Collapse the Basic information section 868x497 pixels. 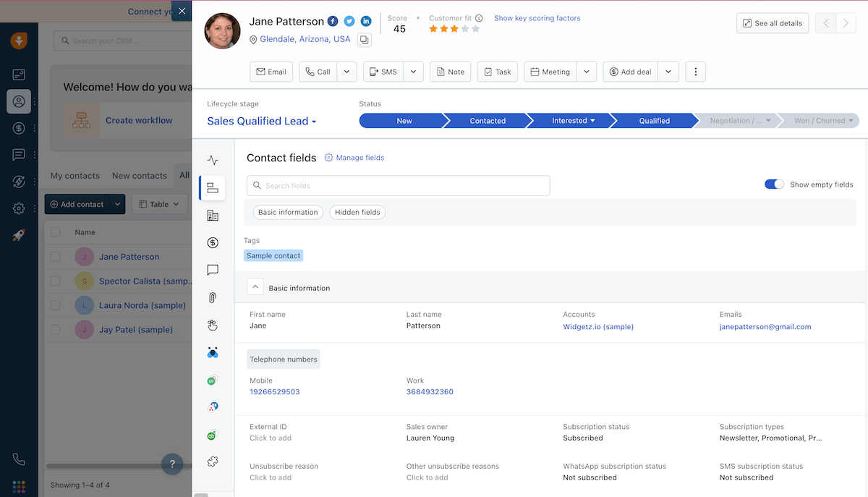coord(255,287)
